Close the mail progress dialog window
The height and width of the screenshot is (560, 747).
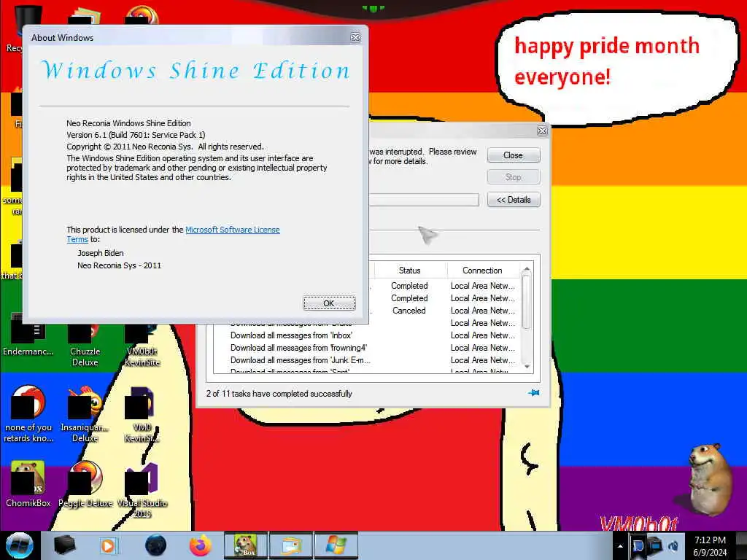click(x=542, y=131)
